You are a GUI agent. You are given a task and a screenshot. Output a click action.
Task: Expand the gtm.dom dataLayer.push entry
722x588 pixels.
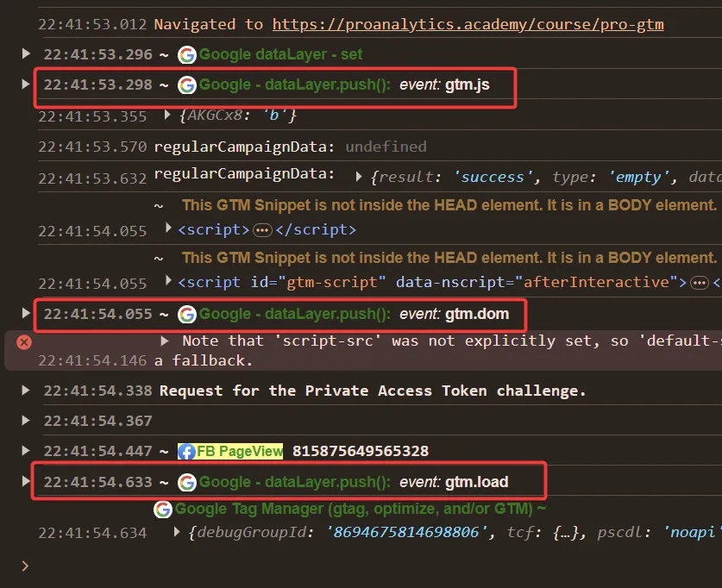pyautogui.click(x=26, y=313)
